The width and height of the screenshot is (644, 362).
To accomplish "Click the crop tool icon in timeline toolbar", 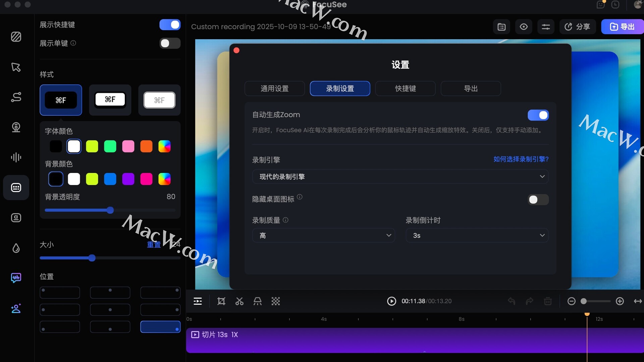I will (221, 301).
